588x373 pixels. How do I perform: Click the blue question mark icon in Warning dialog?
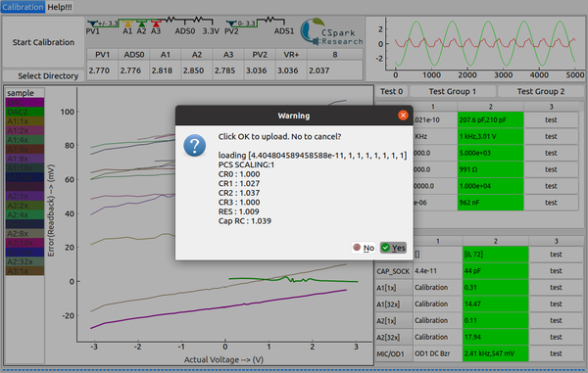[195, 145]
